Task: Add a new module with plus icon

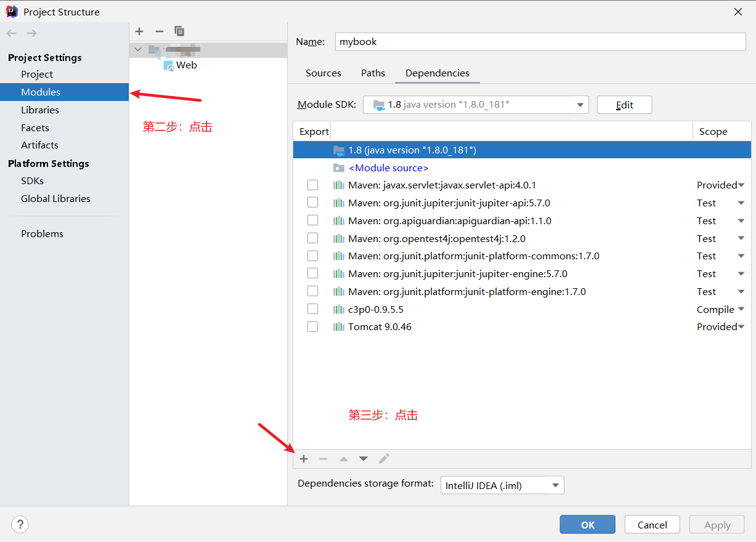Action: (139, 31)
